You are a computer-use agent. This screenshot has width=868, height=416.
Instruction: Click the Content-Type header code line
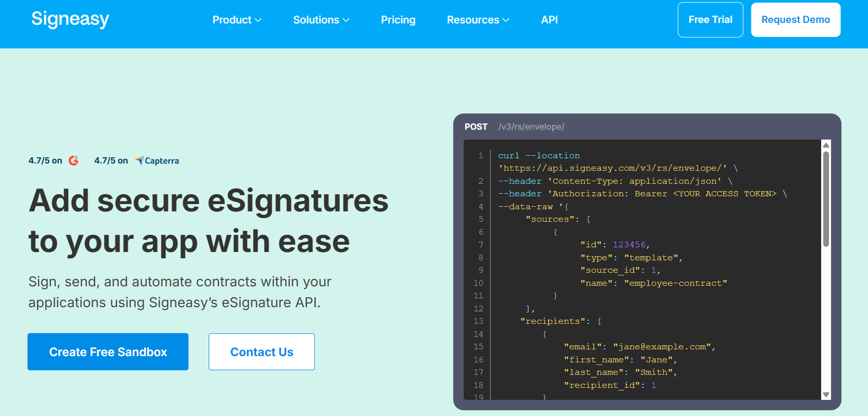tap(615, 181)
